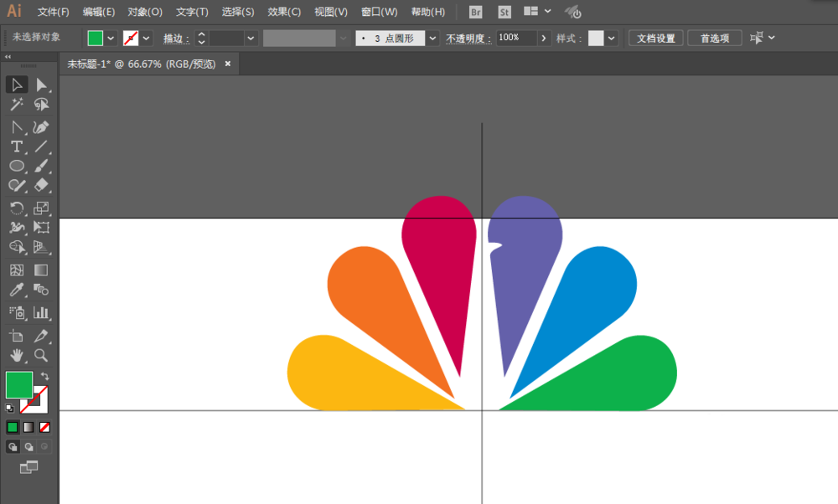The image size is (838, 504).
Task: Select the Blend tool
Action: [41, 290]
